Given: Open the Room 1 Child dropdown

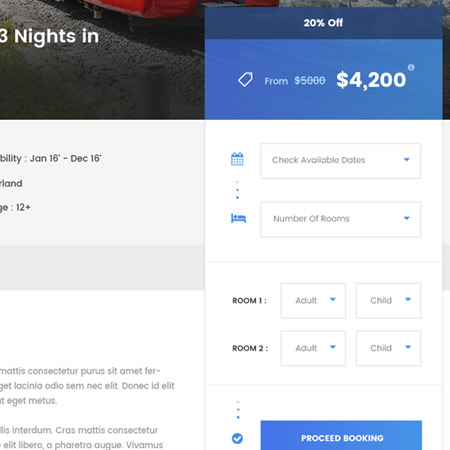Looking at the screenshot, I should [388, 301].
